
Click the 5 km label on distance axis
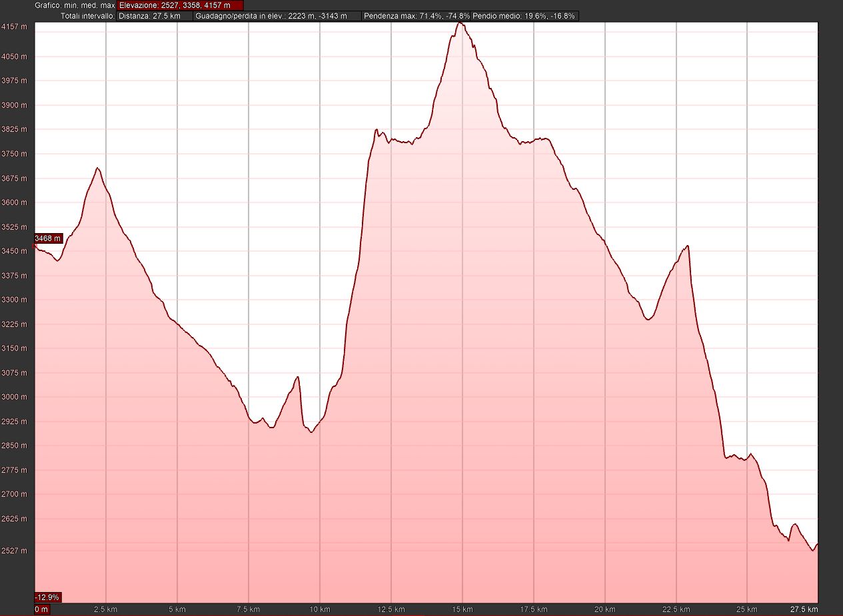point(177,609)
